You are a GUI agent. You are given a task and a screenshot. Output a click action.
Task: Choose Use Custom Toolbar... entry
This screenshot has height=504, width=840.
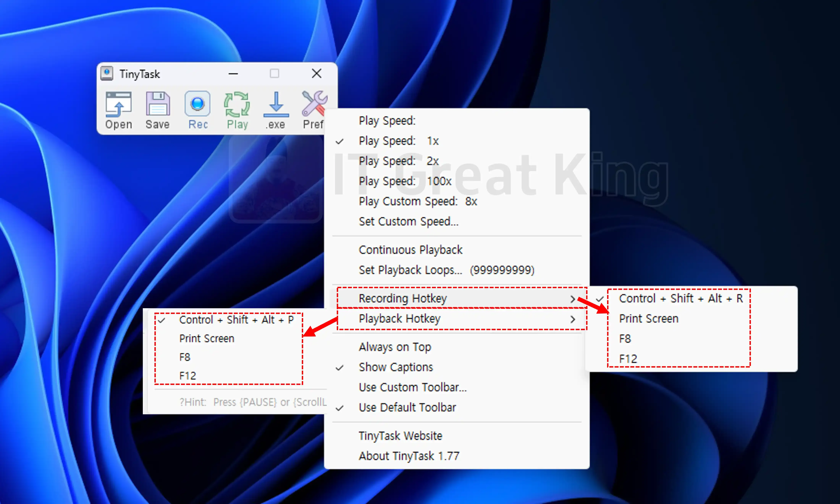[x=456, y=387]
